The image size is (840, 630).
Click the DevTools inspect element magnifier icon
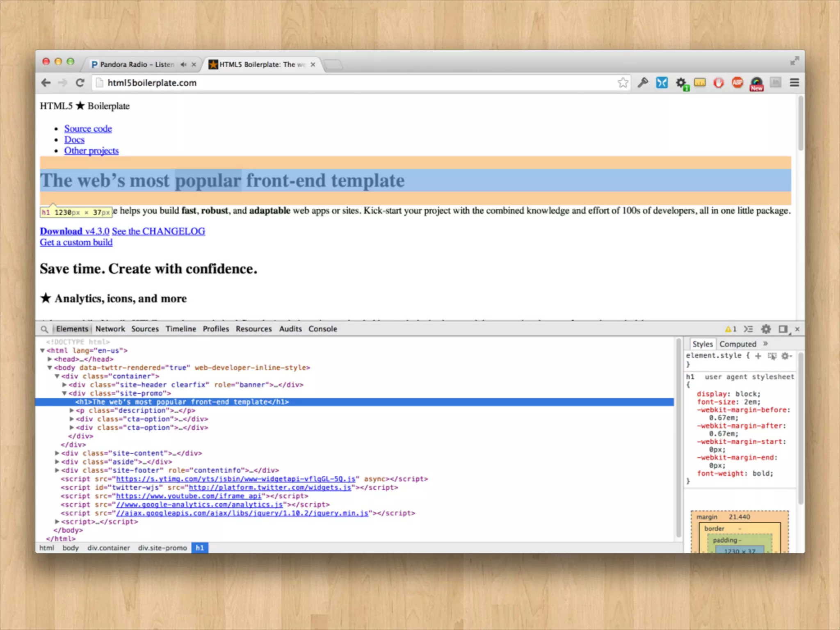[44, 329]
